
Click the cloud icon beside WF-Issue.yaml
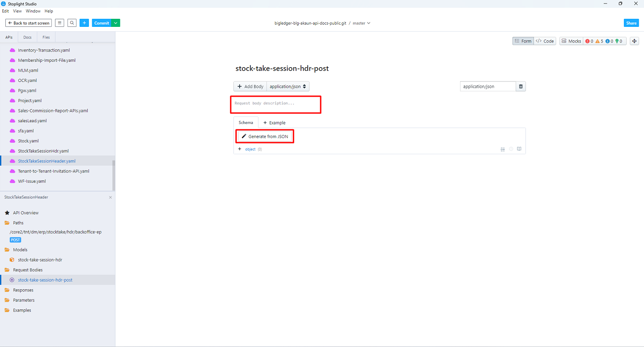[13, 181]
